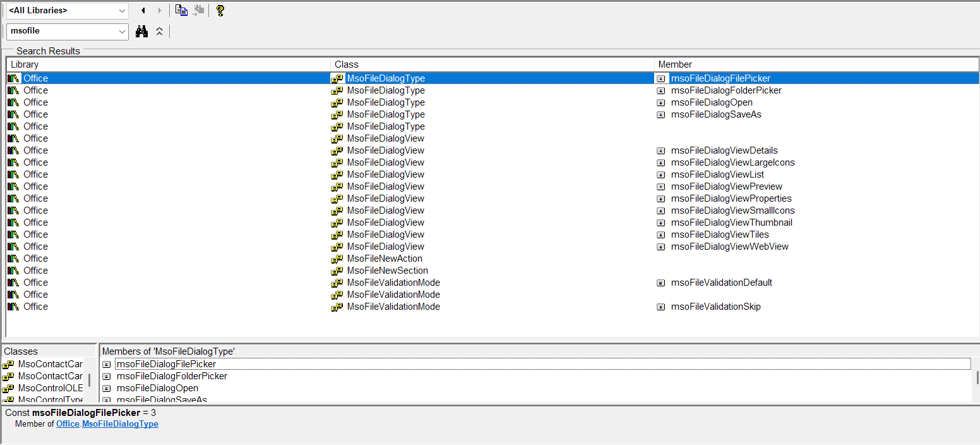Click the msofile search text field
This screenshot has width=980, height=445.
pos(61,31)
